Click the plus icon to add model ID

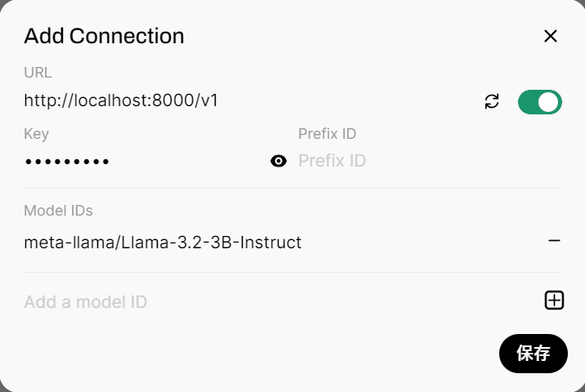(554, 301)
